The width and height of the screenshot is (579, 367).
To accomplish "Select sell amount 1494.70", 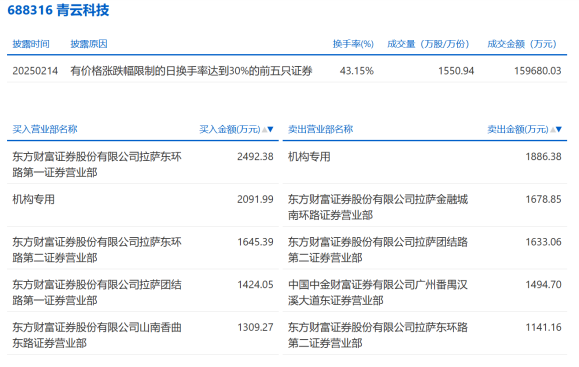I will [544, 285].
